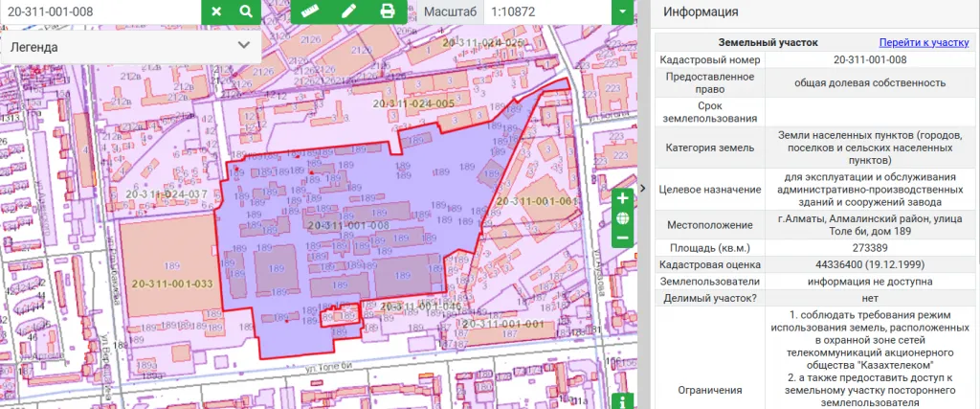Expand the Легенда panel chevron
The image size is (980, 409).
[244, 45]
